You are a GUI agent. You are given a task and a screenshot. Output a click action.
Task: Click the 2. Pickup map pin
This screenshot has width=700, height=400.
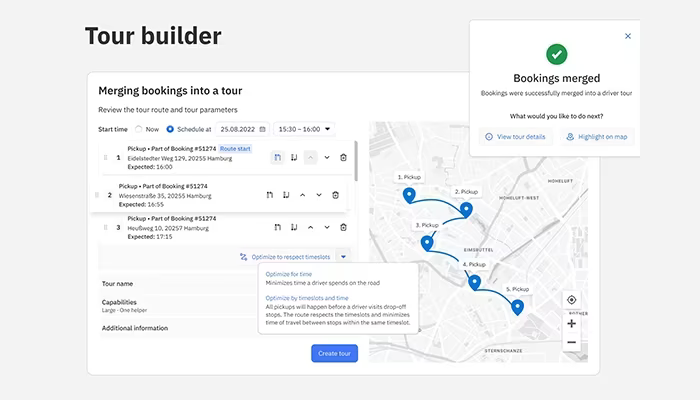(x=466, y=209)
